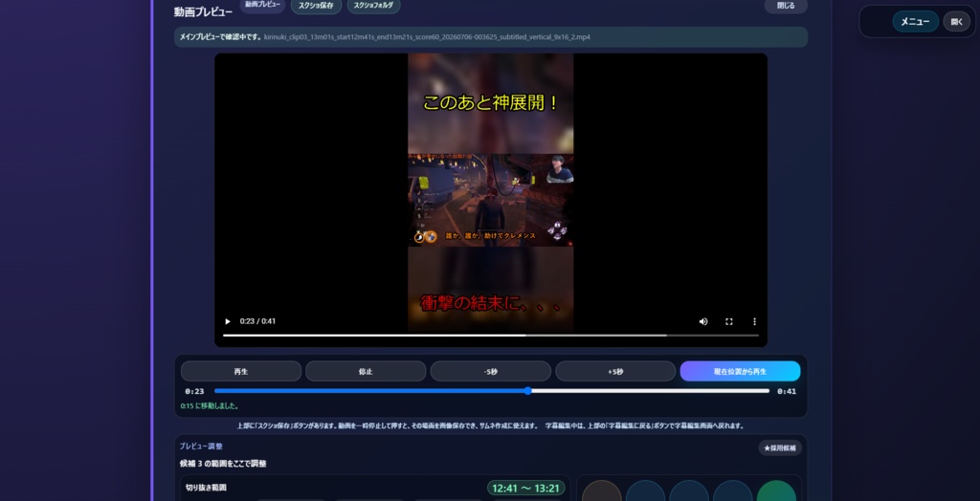Click the brown-outlined round button at the bottom
The image size is (980, 501).
pos(601,491)
